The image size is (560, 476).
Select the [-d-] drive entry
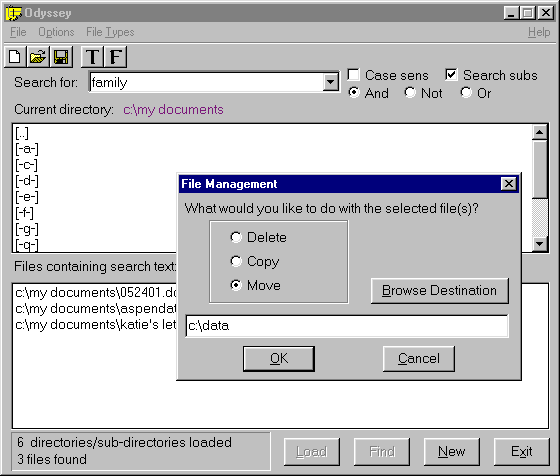(x=27, y=181)
